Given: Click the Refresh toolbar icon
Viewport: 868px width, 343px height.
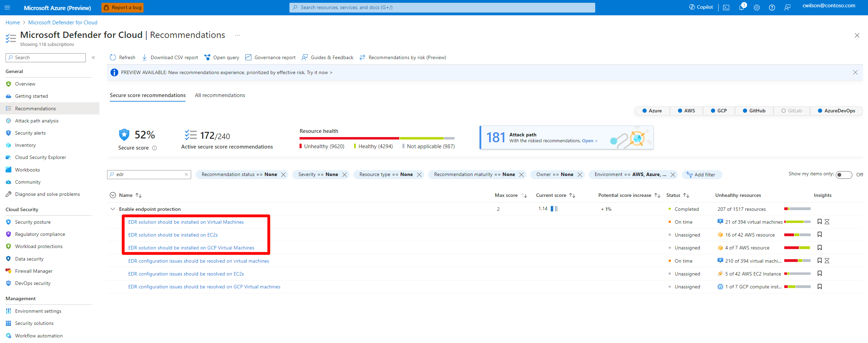Looking at the screenshot, I should pyautogui.click(x=113, y=57).
